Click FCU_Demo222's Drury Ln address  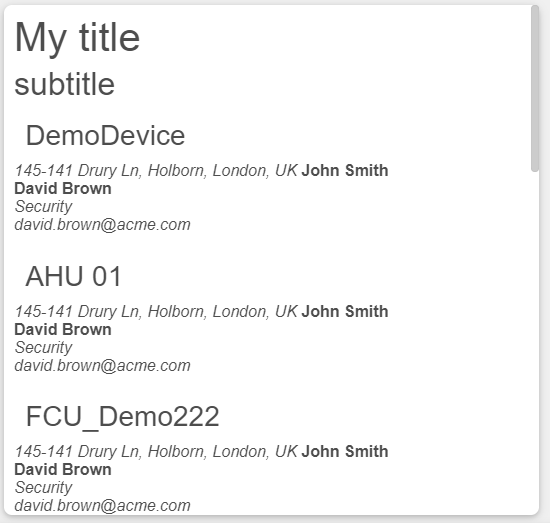click(156, 452)
